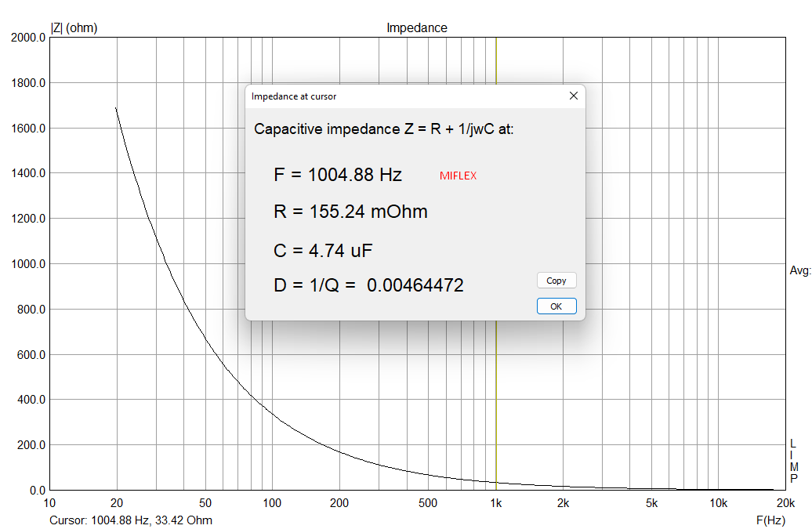This screenshot has height=529, width=812.
Task: Copy the impedance values with Copy button
Action: [556, 281]
